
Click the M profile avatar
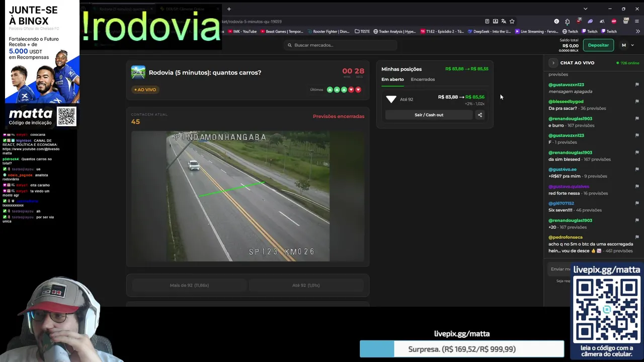click(x=624, y=45)
